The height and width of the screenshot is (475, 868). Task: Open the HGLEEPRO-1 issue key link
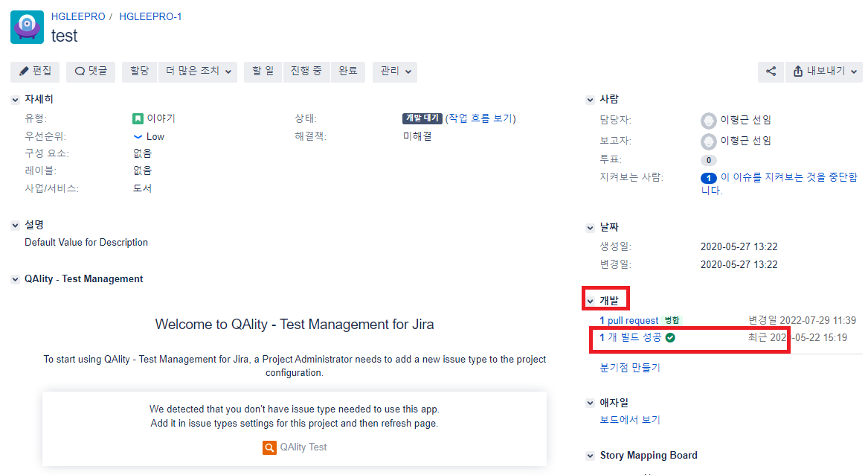(x=150, y=16)
